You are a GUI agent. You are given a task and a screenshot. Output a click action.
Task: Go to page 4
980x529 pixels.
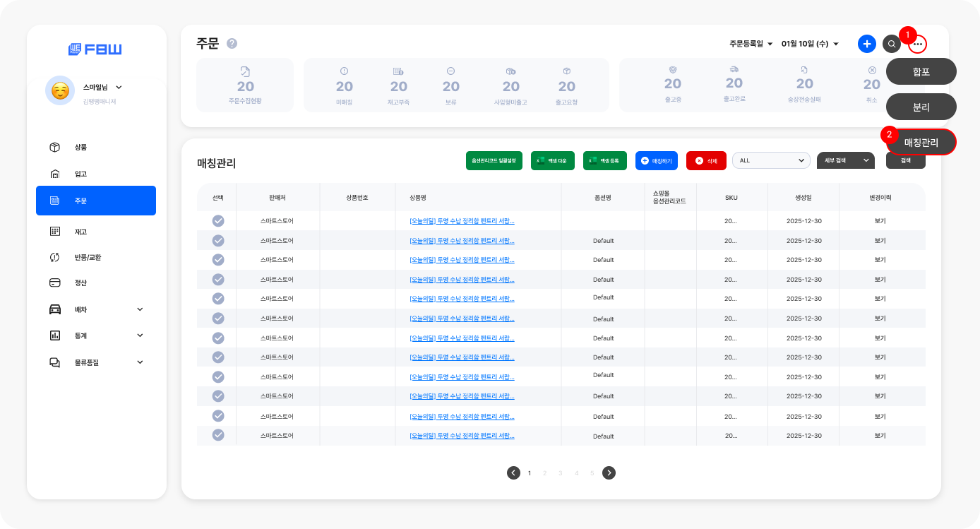click(577, 473)
